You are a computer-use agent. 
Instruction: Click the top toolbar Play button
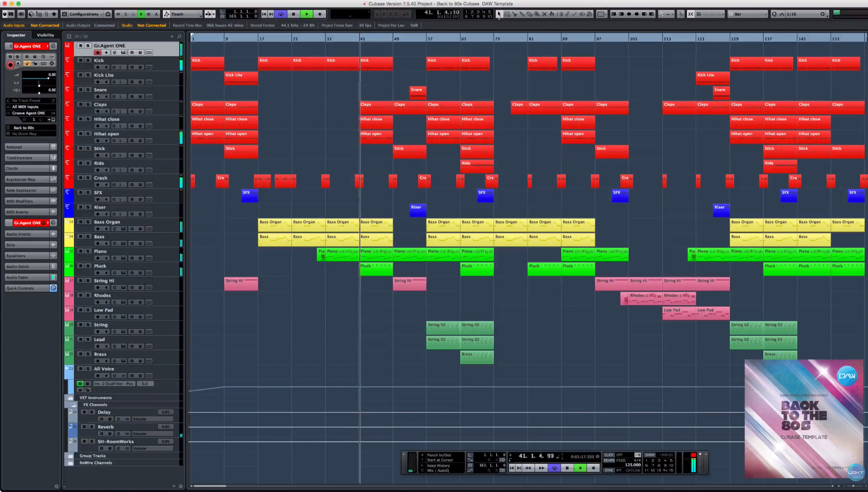(x=307, y=14)
